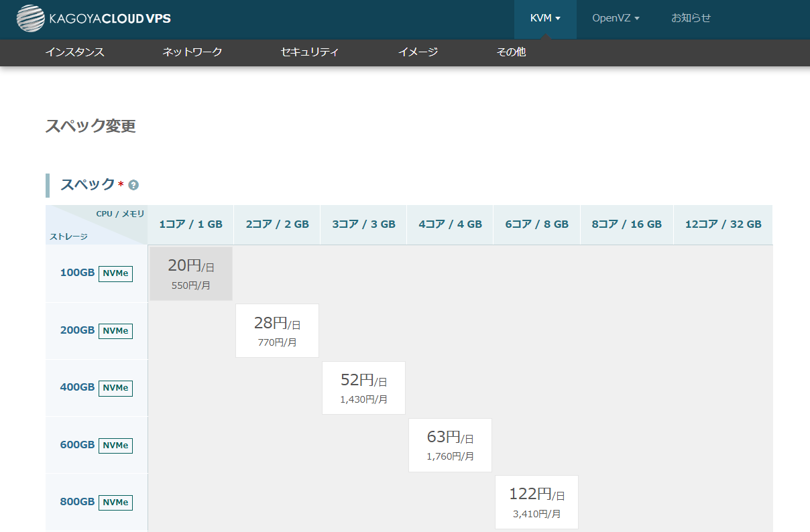Screen dimensions: 810x532
Task: Click the Kagoya Cloud VPS logo
Action: 94,19
